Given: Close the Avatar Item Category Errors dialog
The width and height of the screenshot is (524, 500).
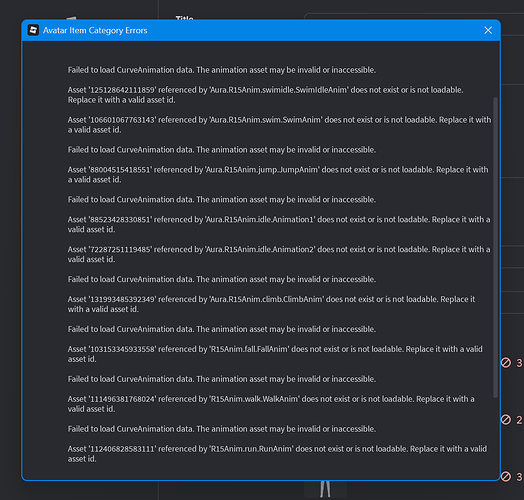Looking at the screenshot, I should click(x=488, y=30).
